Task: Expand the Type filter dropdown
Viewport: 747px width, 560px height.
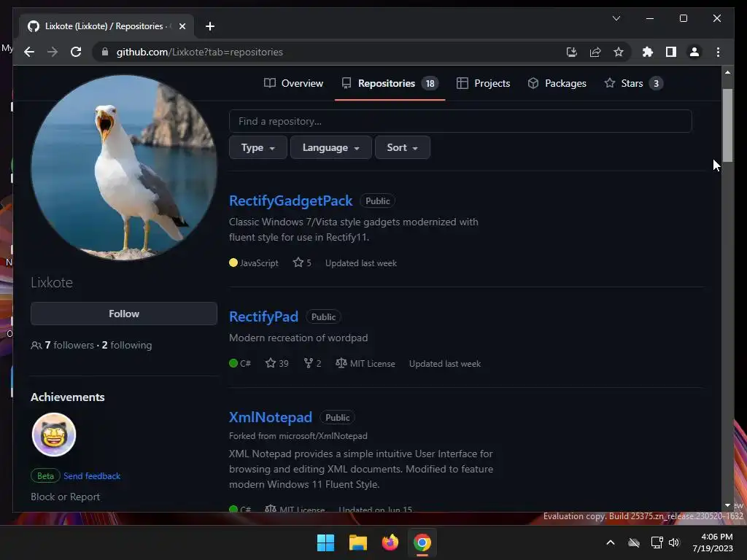Action: click(258, 147)
